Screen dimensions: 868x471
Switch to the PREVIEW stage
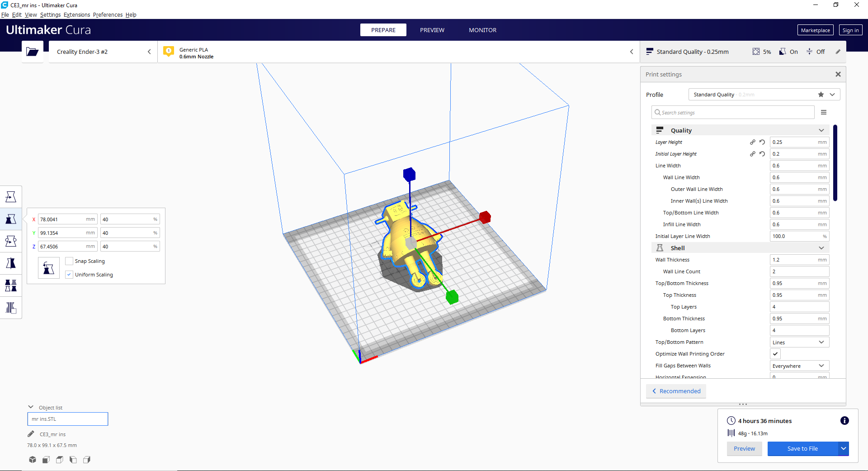432,30
